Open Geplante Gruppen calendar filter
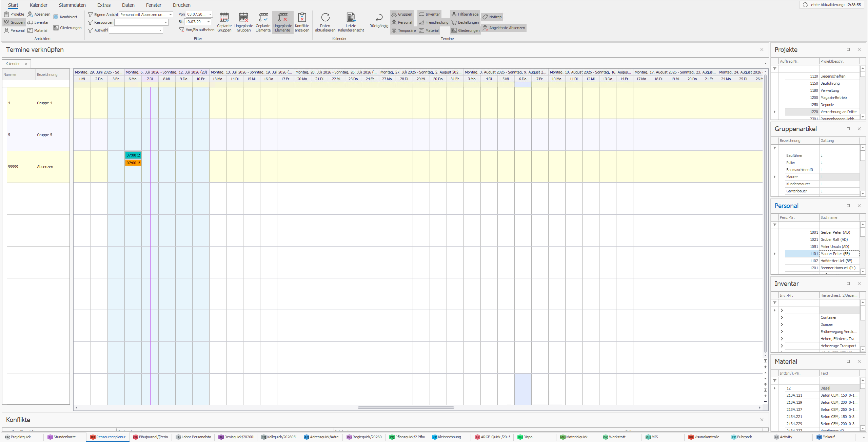This screenshot has width=868, height=442. [x=224, y=22]
